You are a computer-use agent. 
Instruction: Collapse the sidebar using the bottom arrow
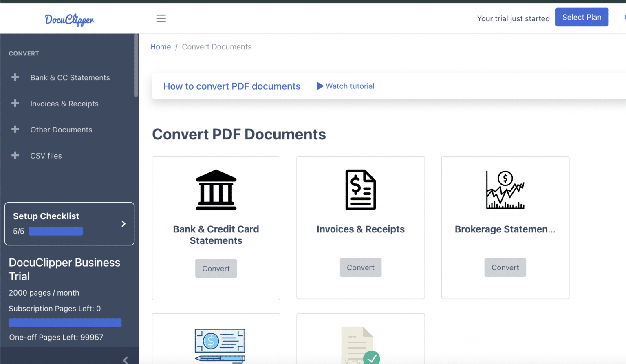pos(125,360)
